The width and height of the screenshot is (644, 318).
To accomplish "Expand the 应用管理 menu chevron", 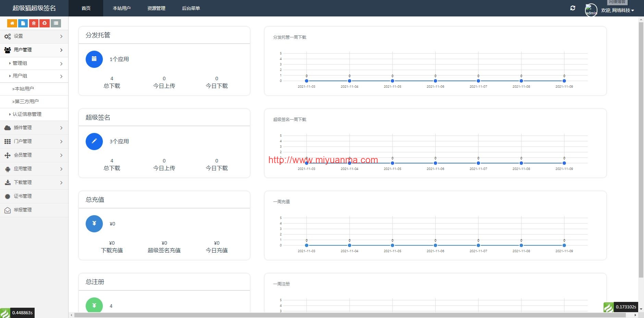I will point(61,169).
